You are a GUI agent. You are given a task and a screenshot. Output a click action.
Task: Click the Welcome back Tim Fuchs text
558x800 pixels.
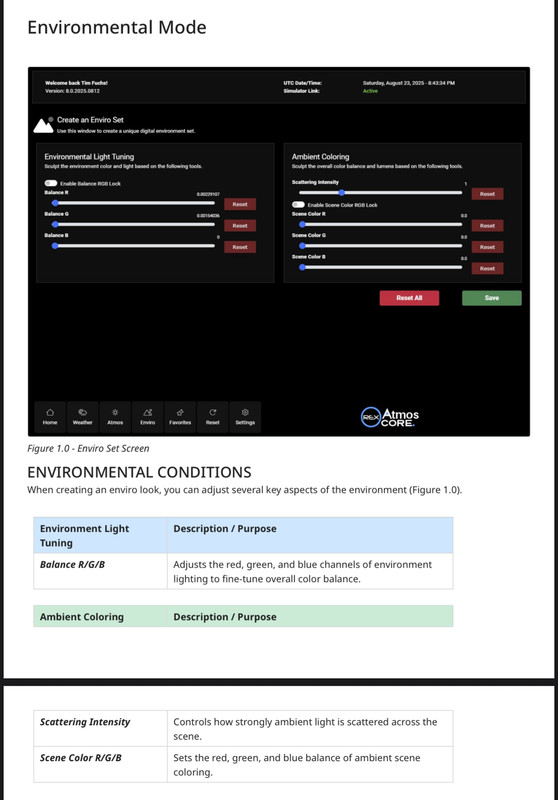pyautogui.click(x=77, y=83)
